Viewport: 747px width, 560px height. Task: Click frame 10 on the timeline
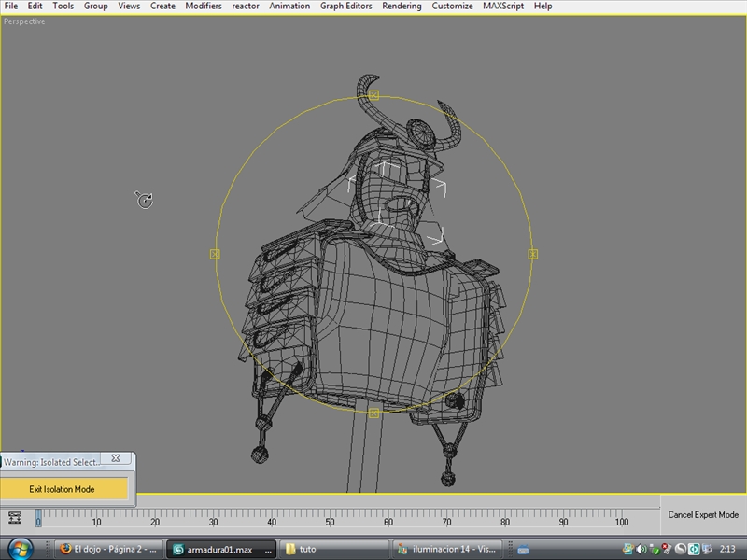[x=96, y=522]
